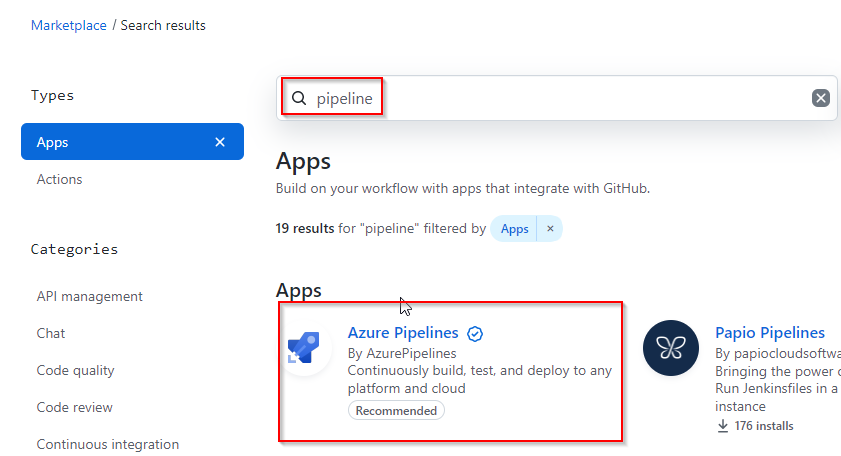
Task: Click the Papio Pipelines butterfly logo
Action: point(670,348)
